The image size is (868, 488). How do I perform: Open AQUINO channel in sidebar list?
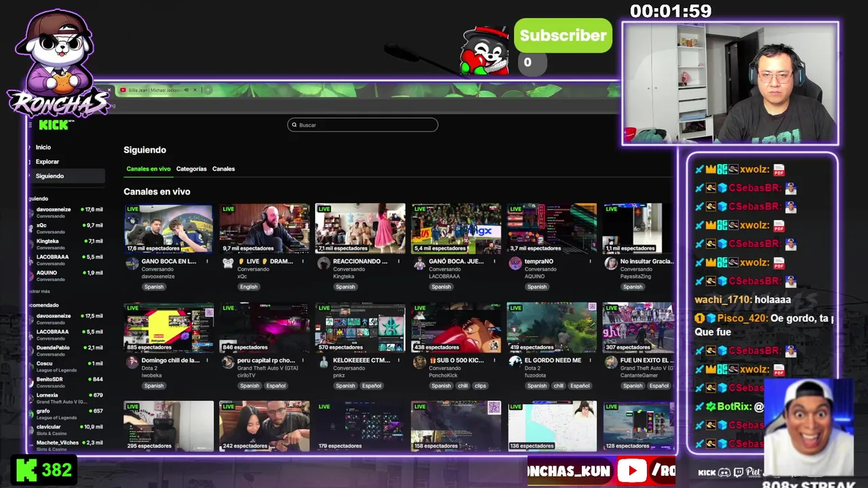pyautogui.click(x=66, y=275)
